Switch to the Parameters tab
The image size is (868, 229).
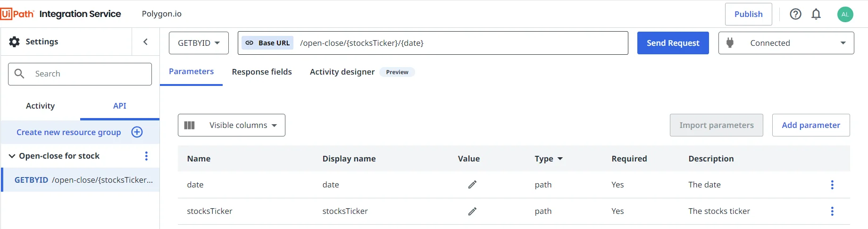coord(191,72)
